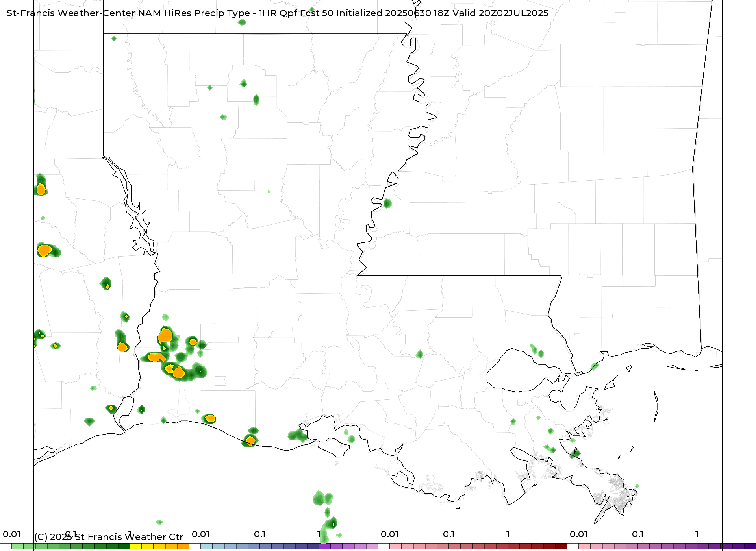756x551 pixels.
Task: Click the 0.01 label above the blue scale
Action: (x=200, y=534)
